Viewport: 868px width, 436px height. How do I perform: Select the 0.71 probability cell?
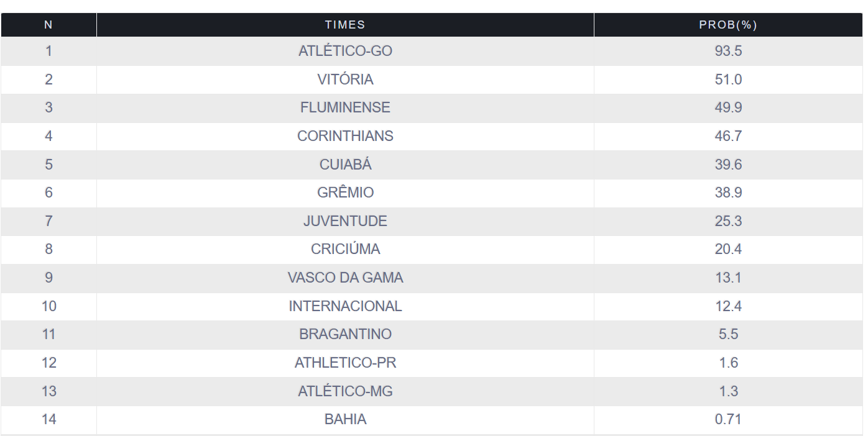point(728,419)
